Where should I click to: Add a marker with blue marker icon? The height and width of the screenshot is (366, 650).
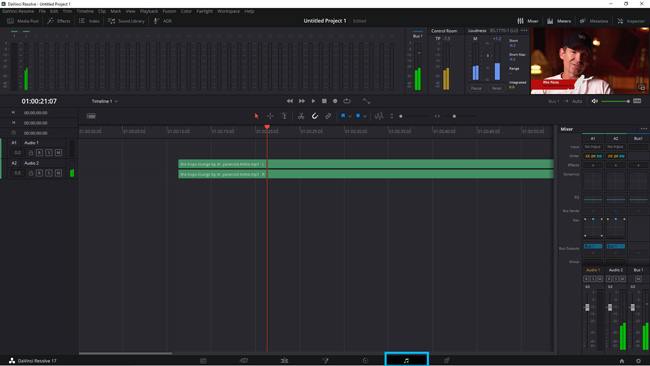coord(358,116)
